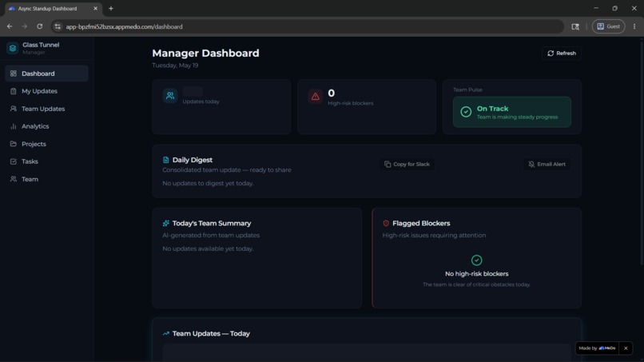
Task: Click the Flagged Blockers shield icon
Action: click(386, 223)
